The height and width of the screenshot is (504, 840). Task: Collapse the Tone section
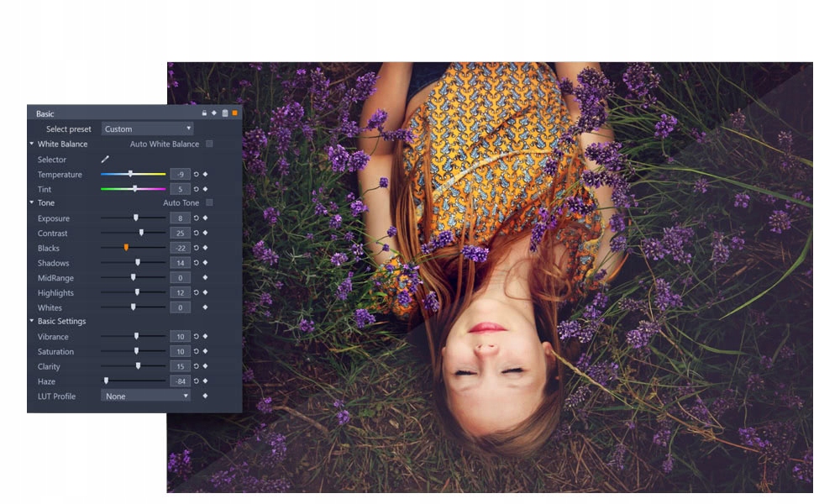click(x=32, y=203)
